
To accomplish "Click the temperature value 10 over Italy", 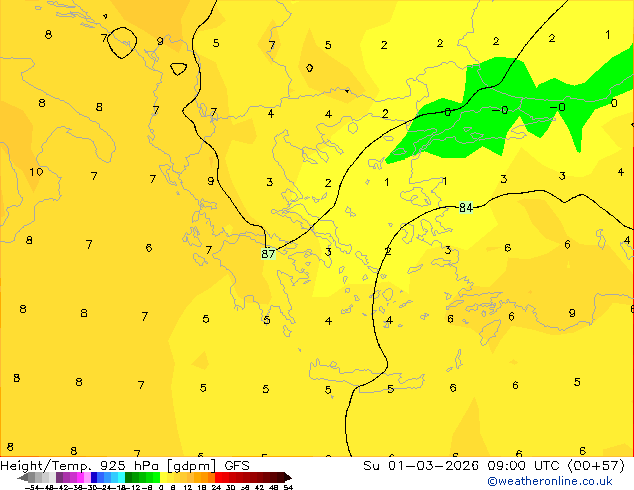I will [36, 172].
